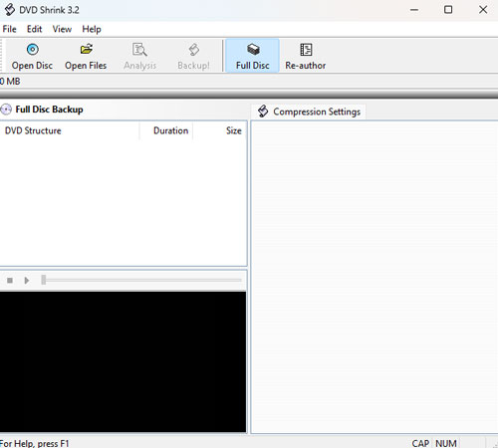Click the 0 MB size indicator
This screenshot has width=498, height=448.
pyautogui.click(x=10, y=82)
